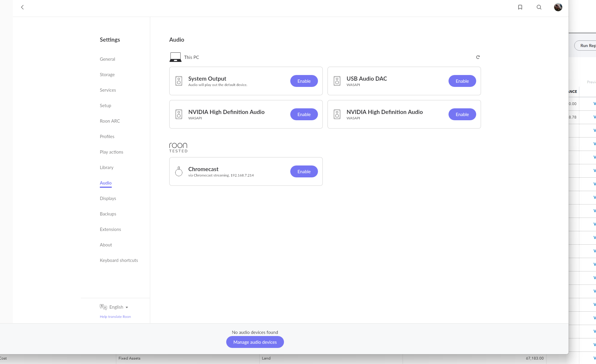Click the back arrow icon

[x=22, y=7]
